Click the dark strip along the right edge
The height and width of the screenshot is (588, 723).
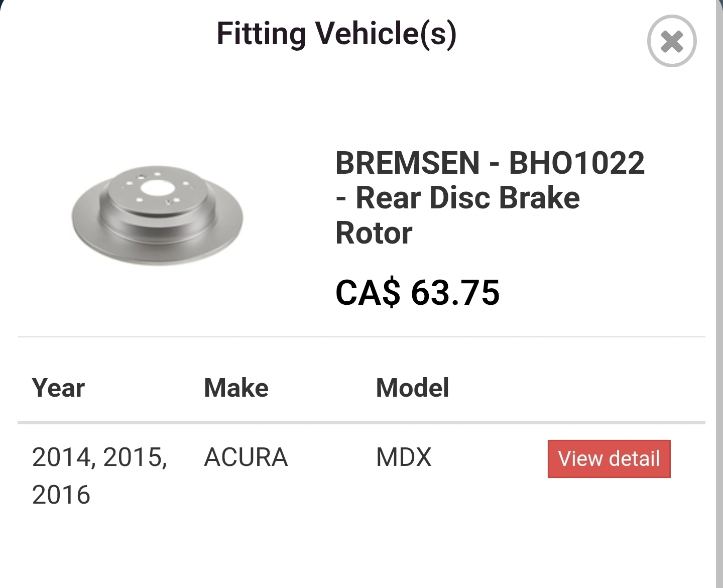coord(719,294)
